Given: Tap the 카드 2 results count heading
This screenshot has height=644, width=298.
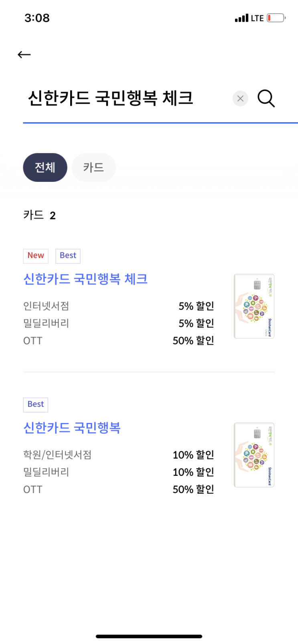Looking at the screenshot, I should pos(39,215).
